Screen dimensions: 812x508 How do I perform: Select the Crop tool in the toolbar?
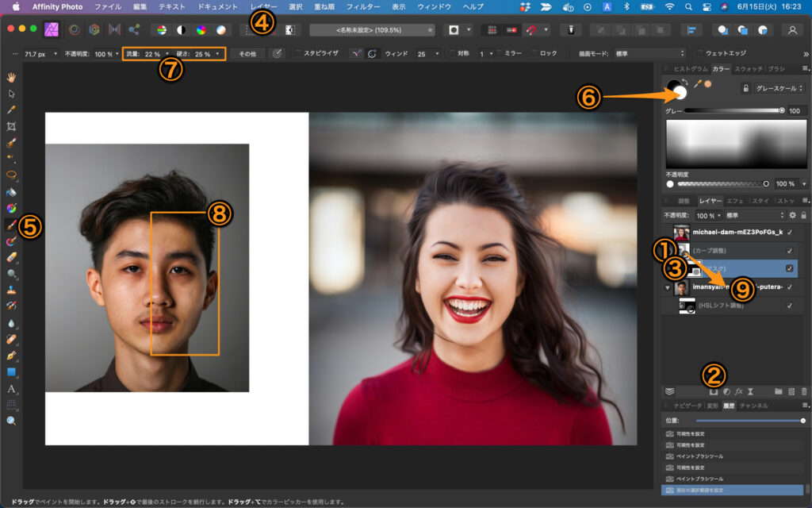[x=11, y=126]
